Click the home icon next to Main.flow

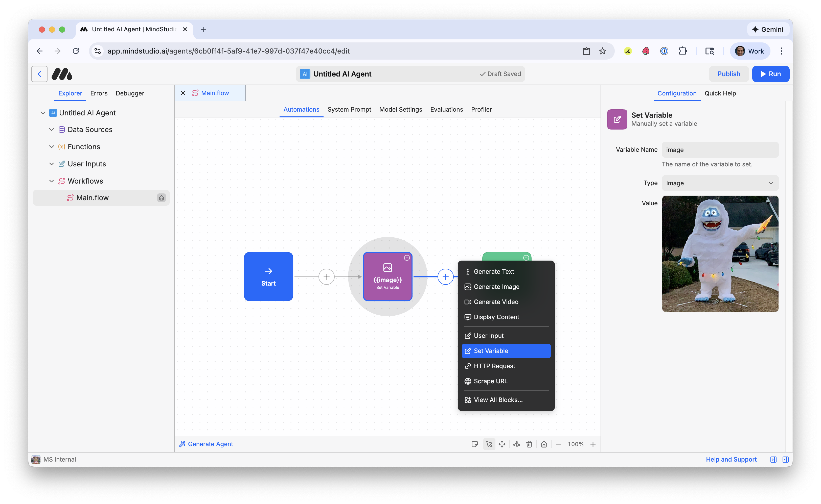click(162, 198)
